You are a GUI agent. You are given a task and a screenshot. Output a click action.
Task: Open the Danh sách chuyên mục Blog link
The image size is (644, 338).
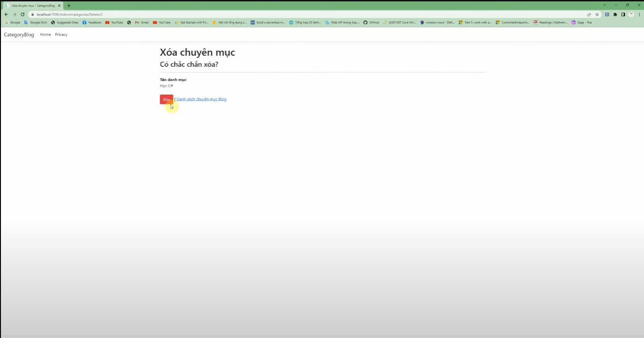tap(201, 99)
